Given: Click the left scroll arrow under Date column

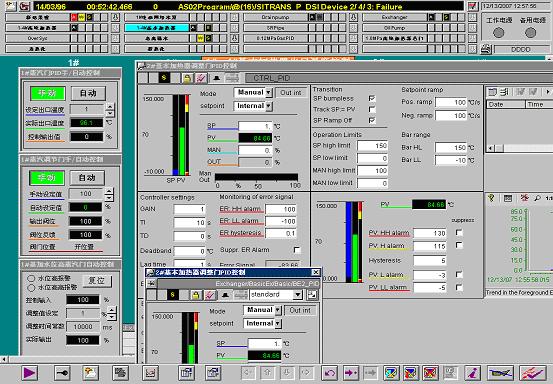Looking at the screenshot, I should [x=490, y=148].
